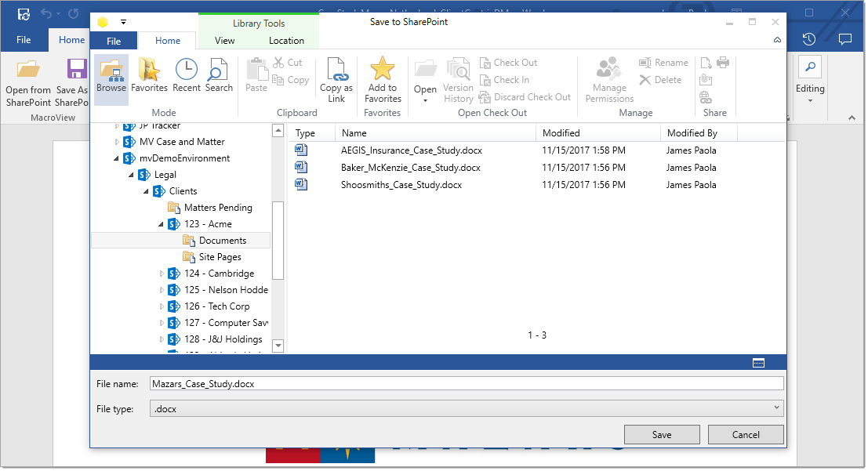Open Version History for the document

pyautogui.click(x=458, y=78)
